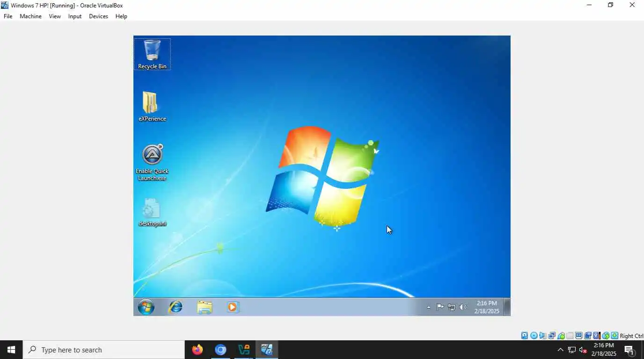The width and height of the screenshot is (644, 359).
Task: Open Chrome from host taskbar
Action: [220, 350]
